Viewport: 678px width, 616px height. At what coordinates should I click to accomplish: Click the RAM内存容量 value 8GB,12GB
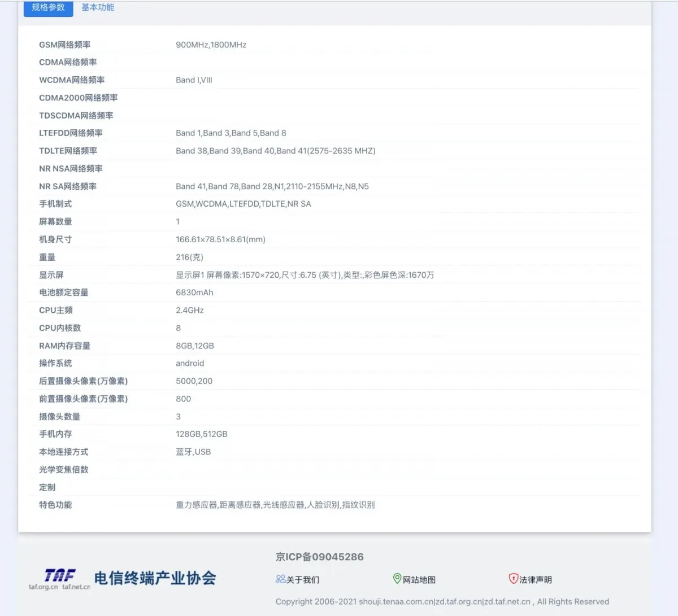pos(195,346)
